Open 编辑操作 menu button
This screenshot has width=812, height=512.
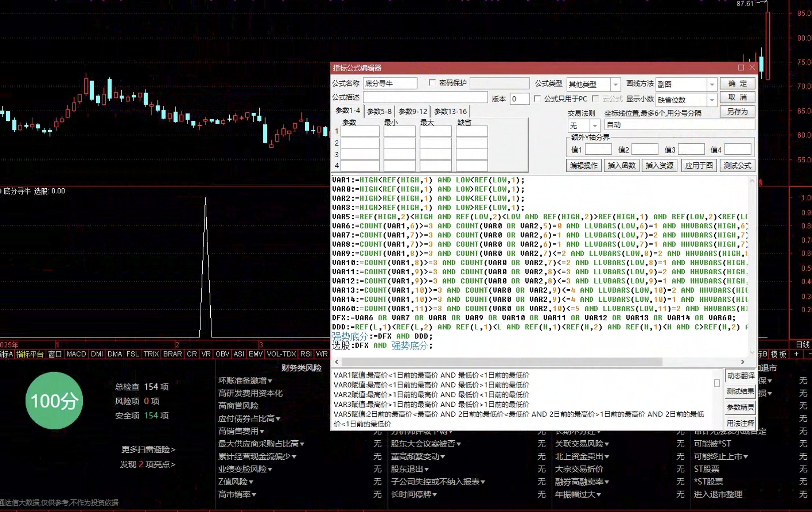[583, 165]
